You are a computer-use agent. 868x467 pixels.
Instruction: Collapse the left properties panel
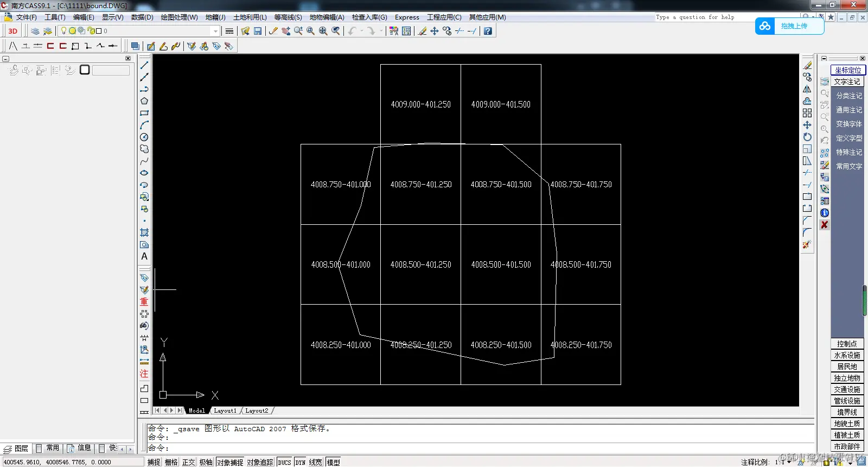point(5,59)
